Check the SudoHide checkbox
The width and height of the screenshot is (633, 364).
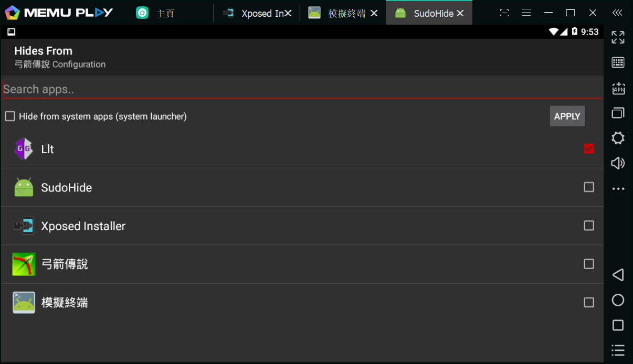pos(589,187)
